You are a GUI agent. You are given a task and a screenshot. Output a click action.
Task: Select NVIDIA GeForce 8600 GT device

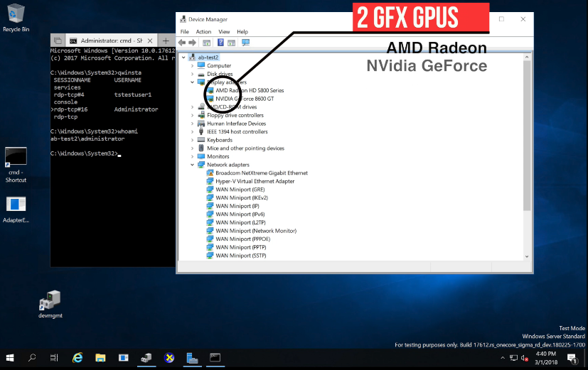244,99
